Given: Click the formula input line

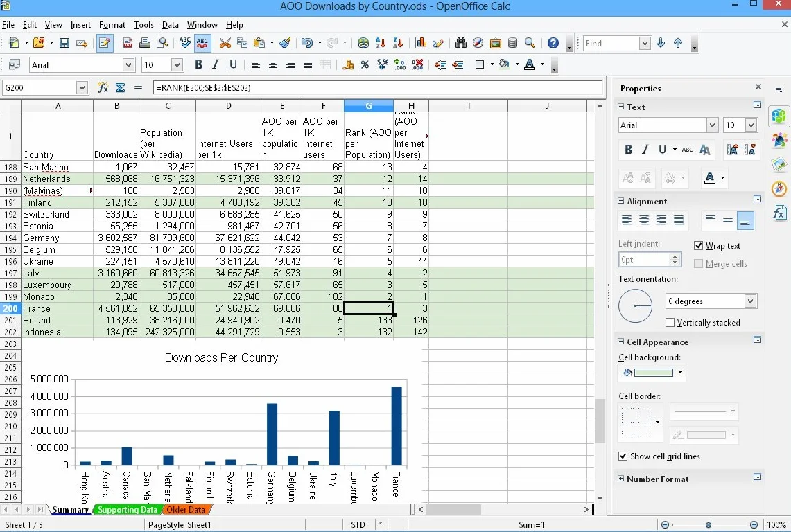Looking at the screenshot, I should [378, 88].
